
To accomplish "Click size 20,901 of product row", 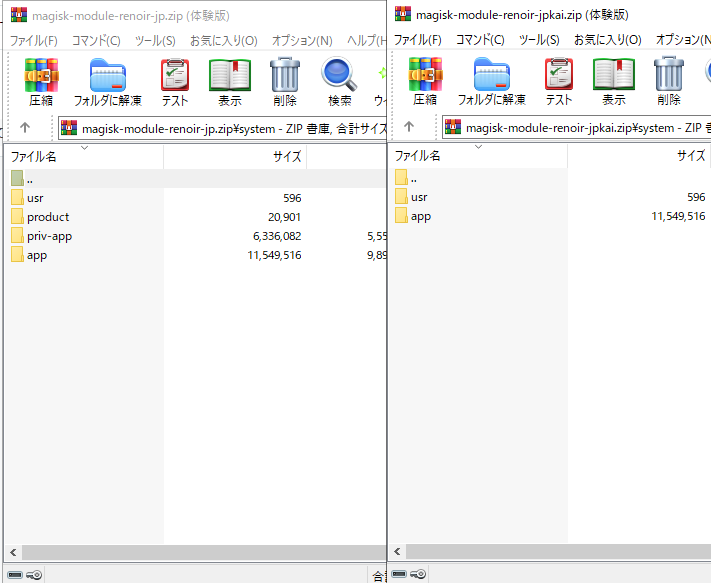I will click(284, 217).
